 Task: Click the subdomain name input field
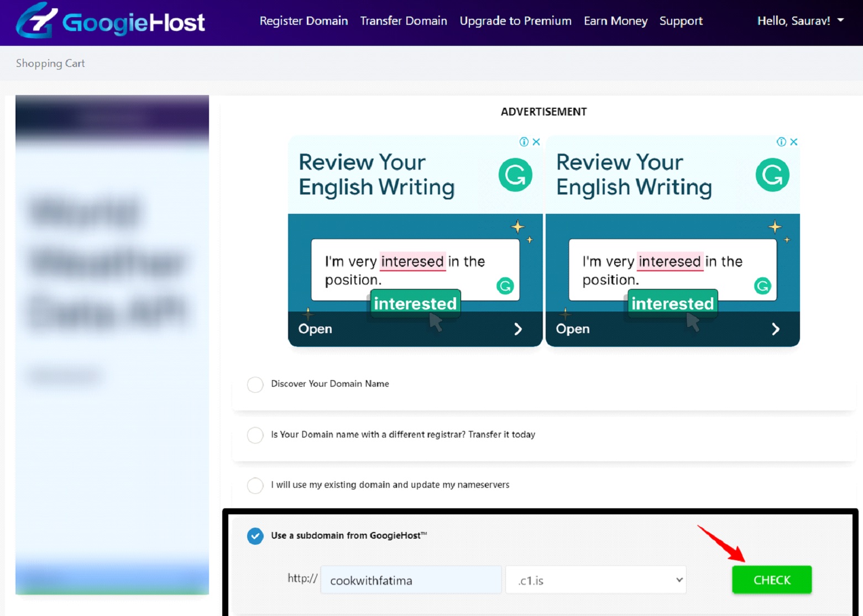411,580
